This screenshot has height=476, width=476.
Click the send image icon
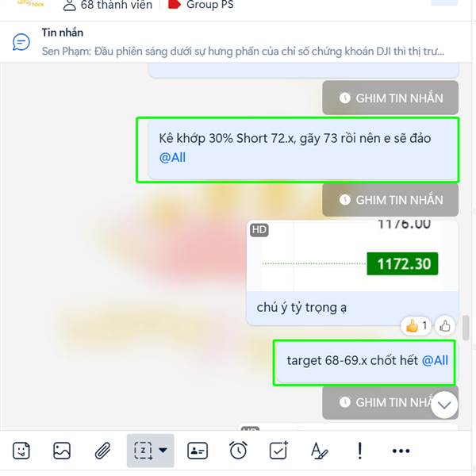point(62,451)
